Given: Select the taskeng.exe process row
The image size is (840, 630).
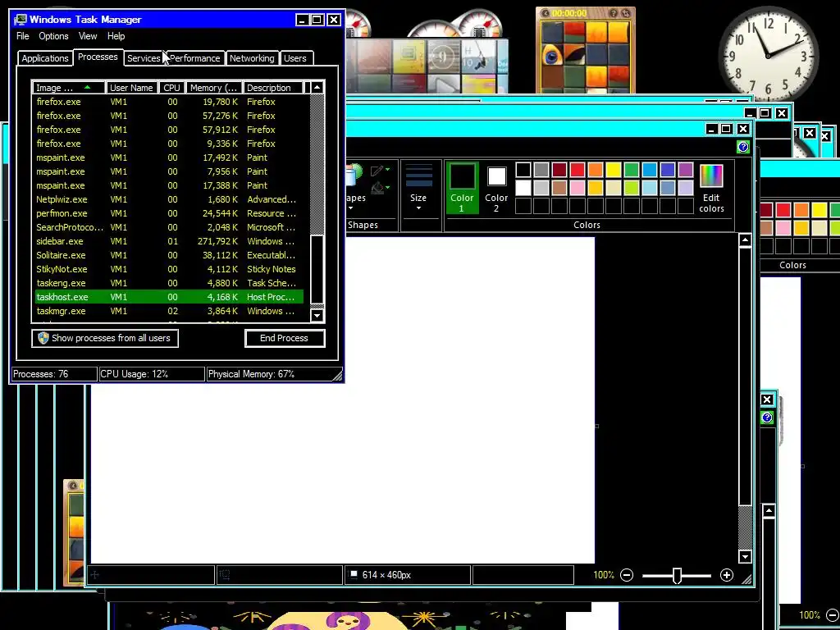Looking at the screenshot, I should tap(169, 283).
